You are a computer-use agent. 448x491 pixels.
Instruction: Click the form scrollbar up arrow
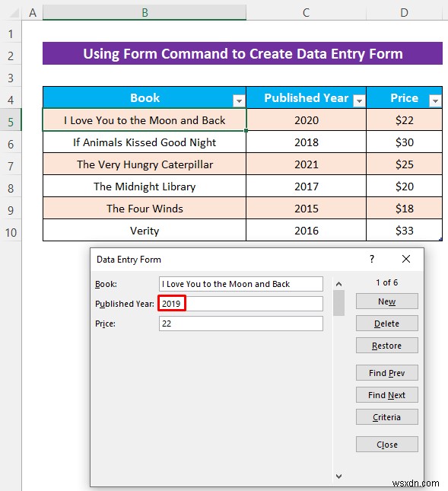click(338, 284)
